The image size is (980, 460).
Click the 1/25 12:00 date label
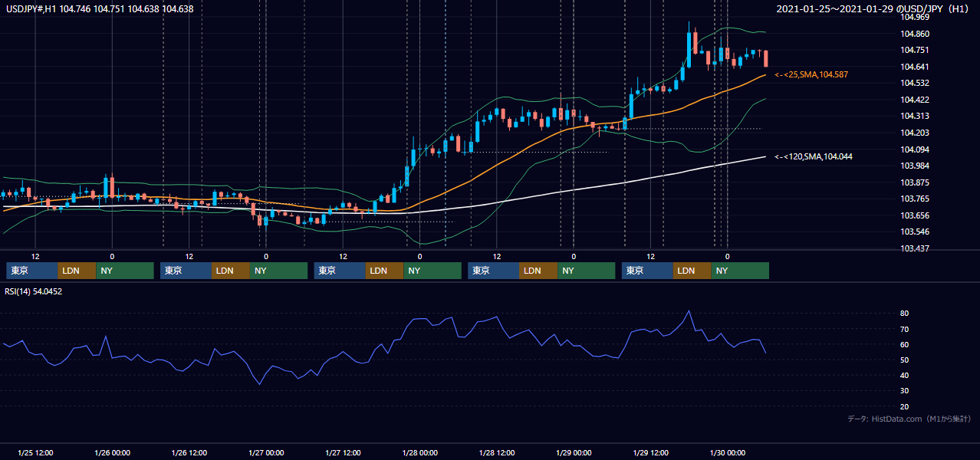tap(35, 452)
